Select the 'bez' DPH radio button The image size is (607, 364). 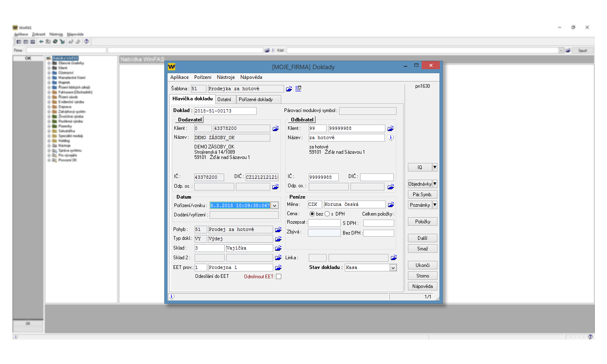[312, 214]
